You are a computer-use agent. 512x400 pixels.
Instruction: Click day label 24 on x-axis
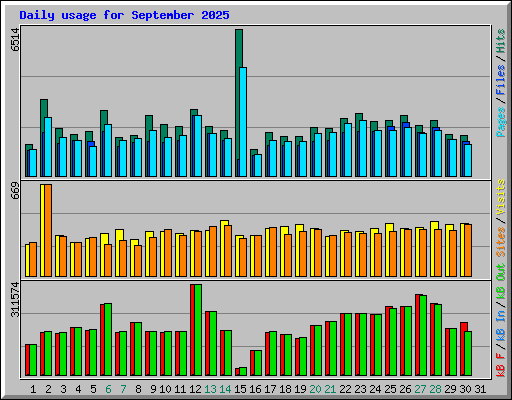[375, 389]
